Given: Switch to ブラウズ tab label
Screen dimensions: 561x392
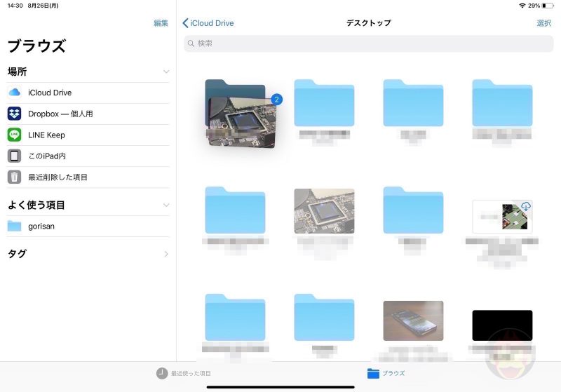Looking at the screenshot, I should 393,373.
